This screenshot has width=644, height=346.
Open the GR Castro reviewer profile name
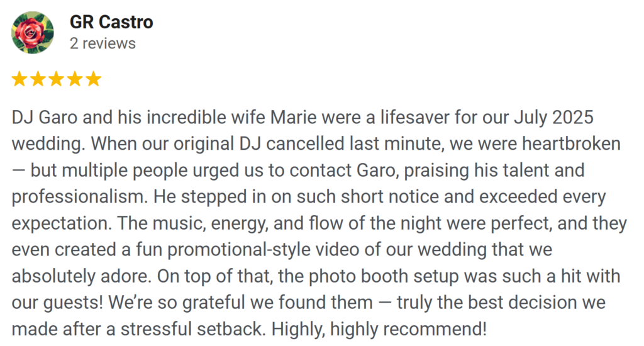(111, 23)
